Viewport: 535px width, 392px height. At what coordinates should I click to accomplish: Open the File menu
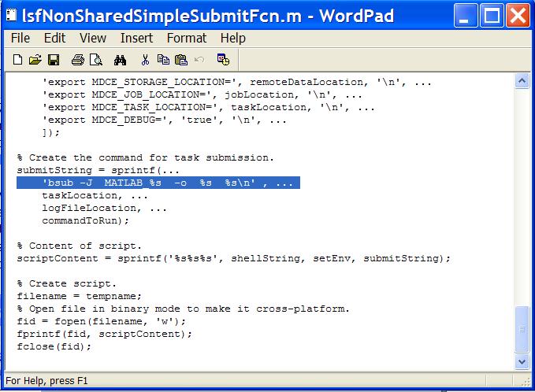coord(20,38)
